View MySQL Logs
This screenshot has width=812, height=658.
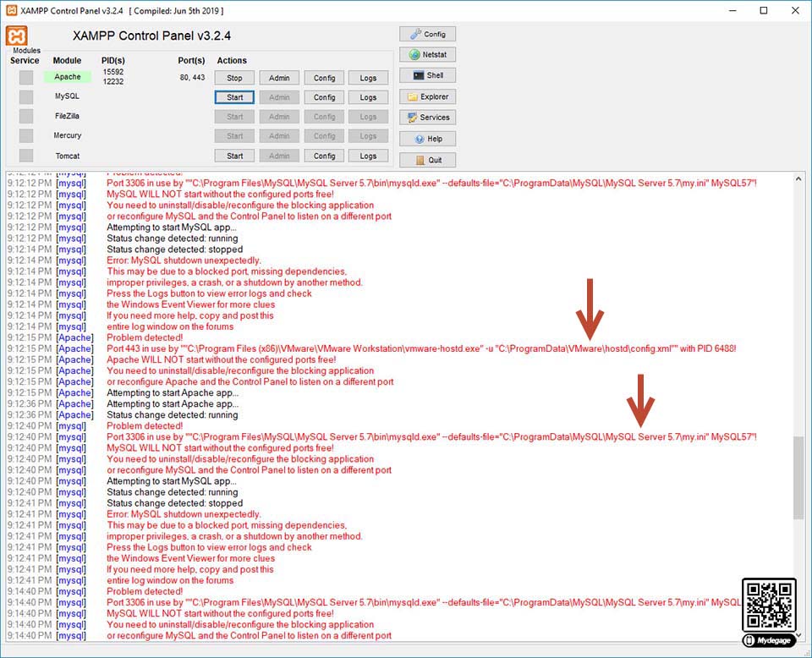click(x=368, y=97)
